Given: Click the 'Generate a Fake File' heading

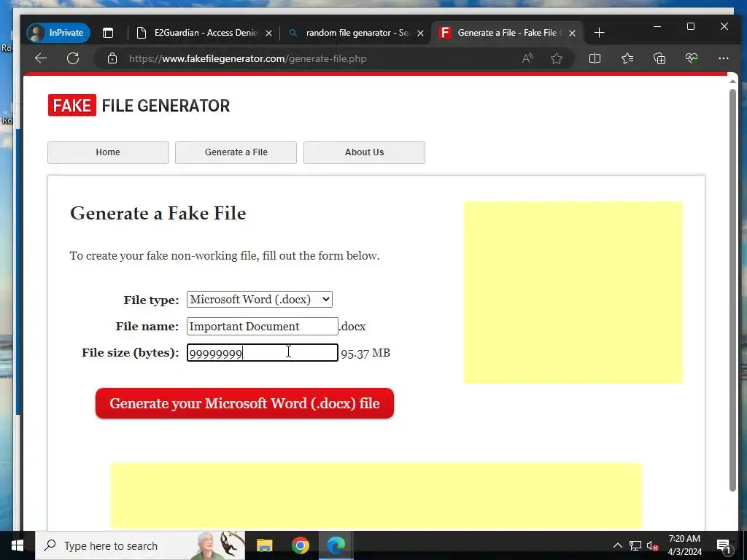Looking at the screenshot, I should pyautogui.click(x=158, y=214).
